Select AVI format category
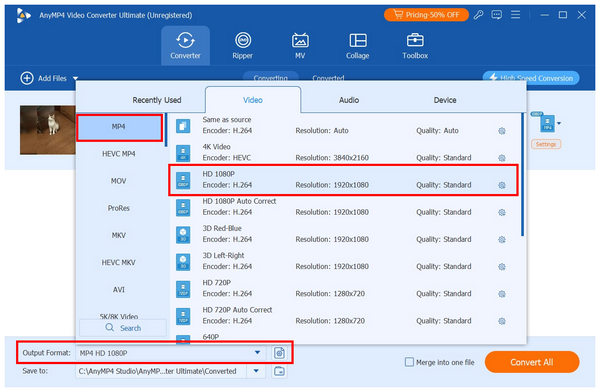 tap(119, 290)
